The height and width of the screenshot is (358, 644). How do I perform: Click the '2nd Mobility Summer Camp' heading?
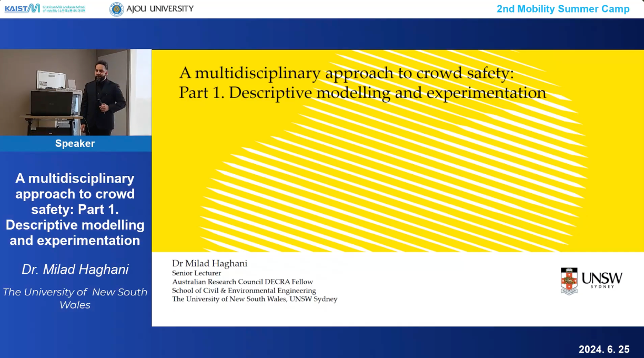[562, 9]
